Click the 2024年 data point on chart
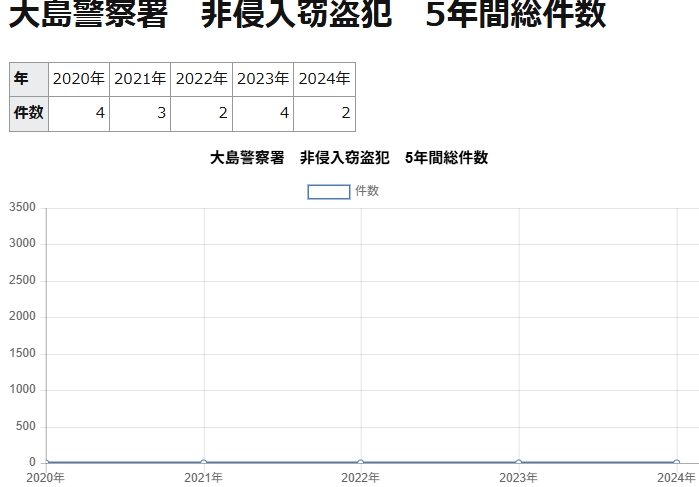Image resolution: width=699 pixels, height=487 pixels. pyautogui.click(x=677, y=463)
